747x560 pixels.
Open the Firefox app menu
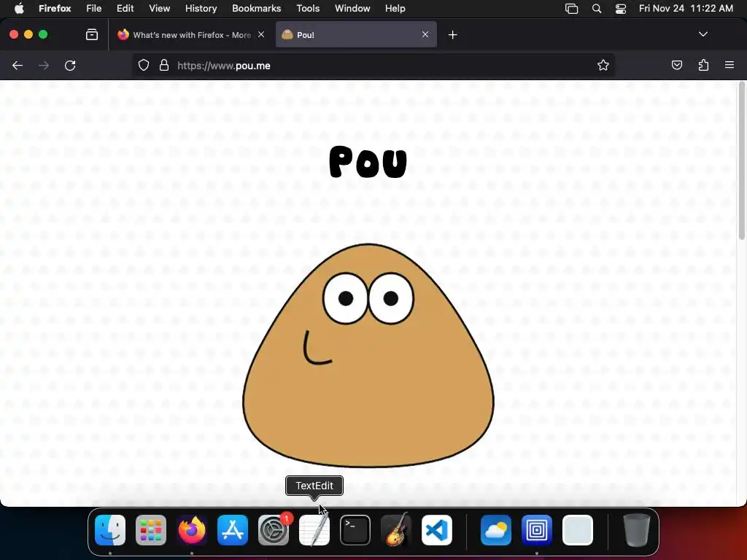(x=55, y=8)
